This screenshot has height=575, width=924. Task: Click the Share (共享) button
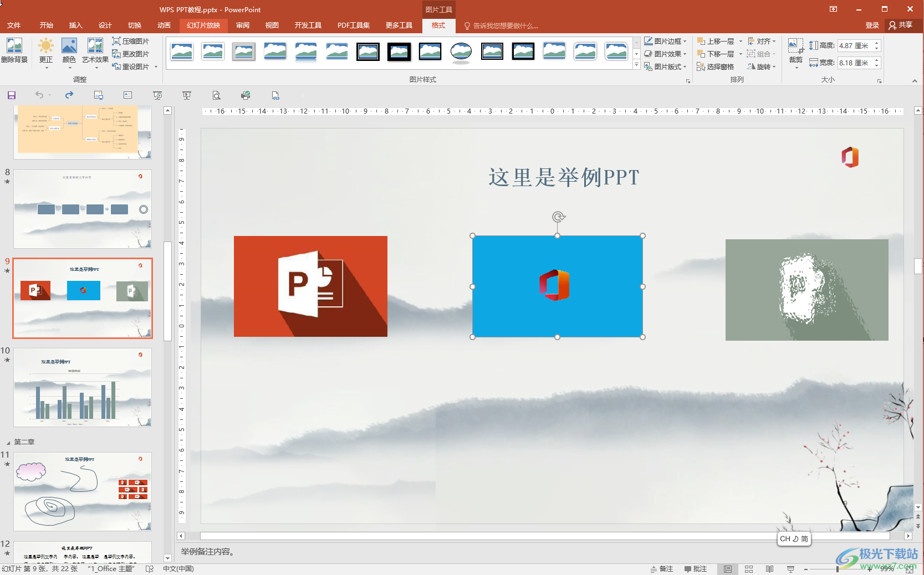coord(900,25)
